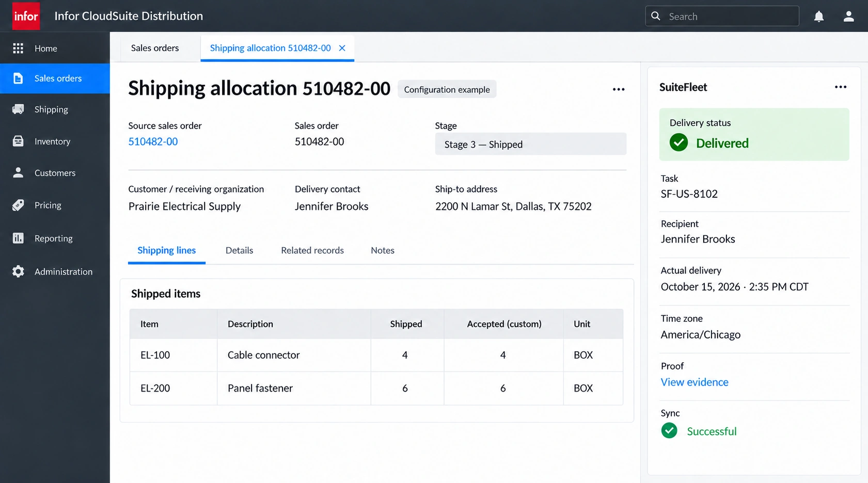The image size is (868, 483).
Task: Click the Cable connector description cell
Action: pyautogui.click(x=294, y=355)
